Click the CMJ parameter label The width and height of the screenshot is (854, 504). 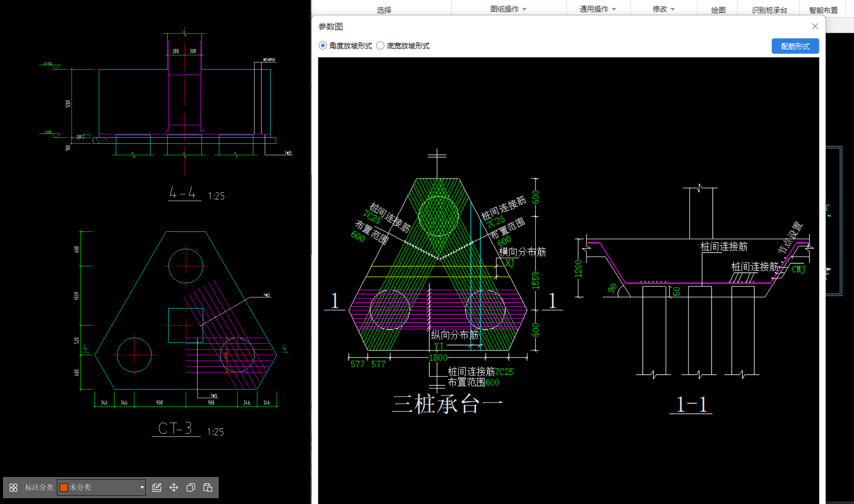tap(798, 269)
